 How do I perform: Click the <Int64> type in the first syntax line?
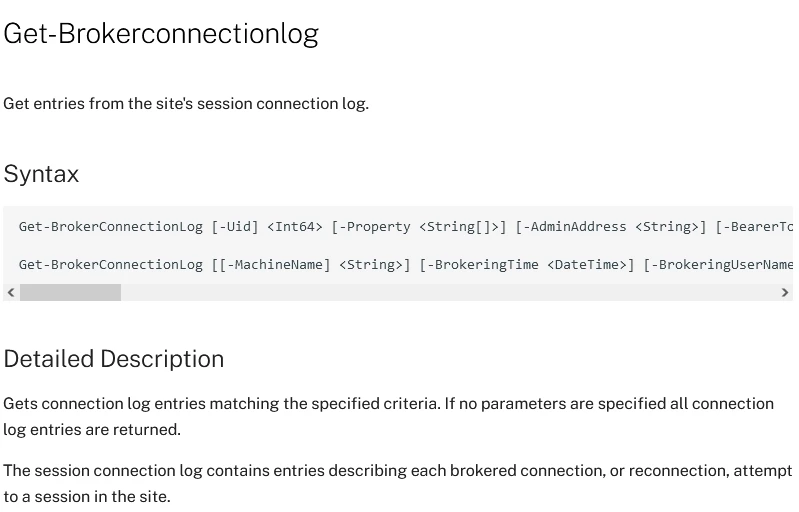pyautogui.click(x=295, y=226)
